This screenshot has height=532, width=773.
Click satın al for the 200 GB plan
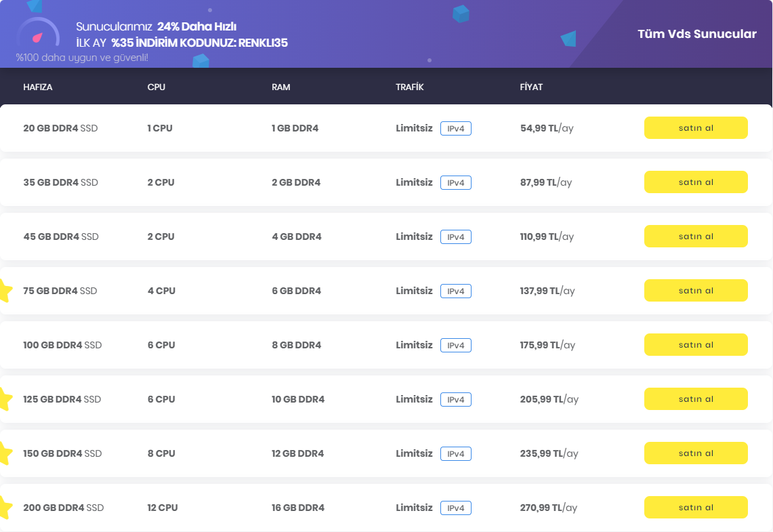pyautogui.click(x=695, y=508)
